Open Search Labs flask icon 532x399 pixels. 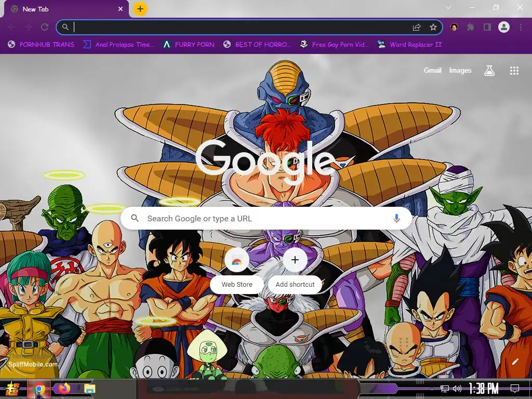tap(489, 71)
